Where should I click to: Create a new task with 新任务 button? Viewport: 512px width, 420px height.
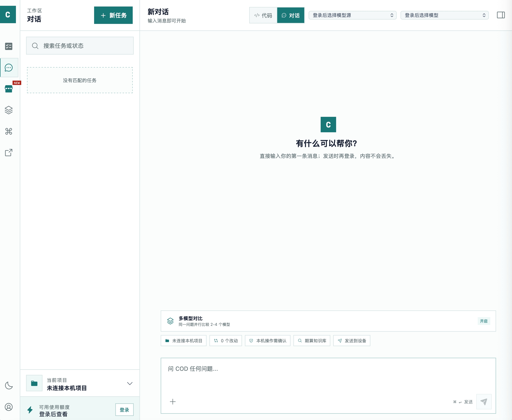click(113, 15)
